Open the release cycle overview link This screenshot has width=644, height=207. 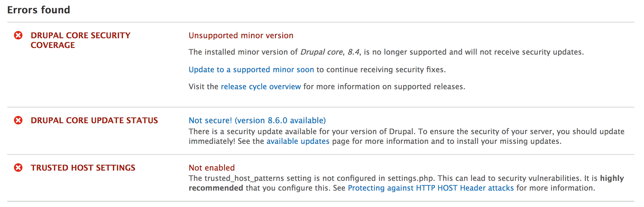261,87
